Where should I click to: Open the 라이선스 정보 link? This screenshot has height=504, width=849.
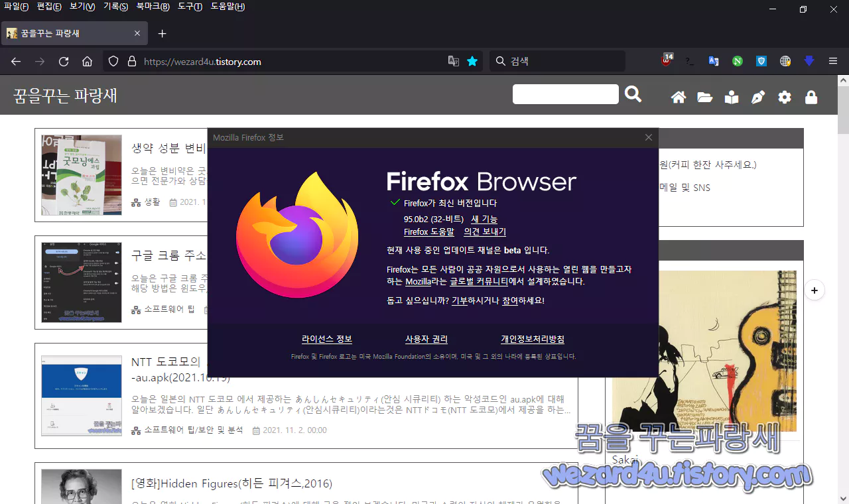coord(326,339)
